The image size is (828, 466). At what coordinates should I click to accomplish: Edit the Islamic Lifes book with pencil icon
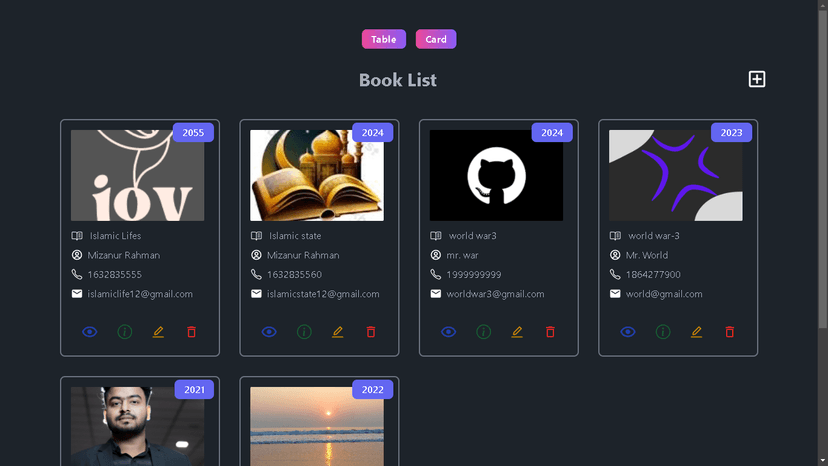158,332
